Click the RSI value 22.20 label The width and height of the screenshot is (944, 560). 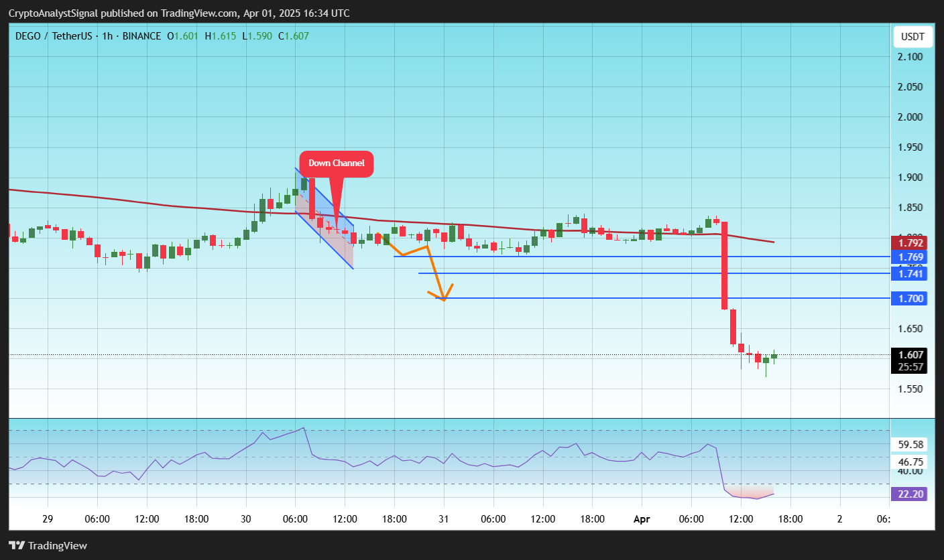[909, 494]
